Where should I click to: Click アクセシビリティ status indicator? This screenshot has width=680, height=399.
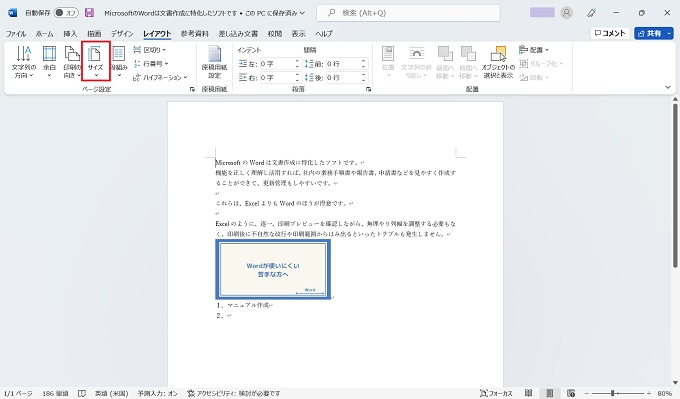234,393
